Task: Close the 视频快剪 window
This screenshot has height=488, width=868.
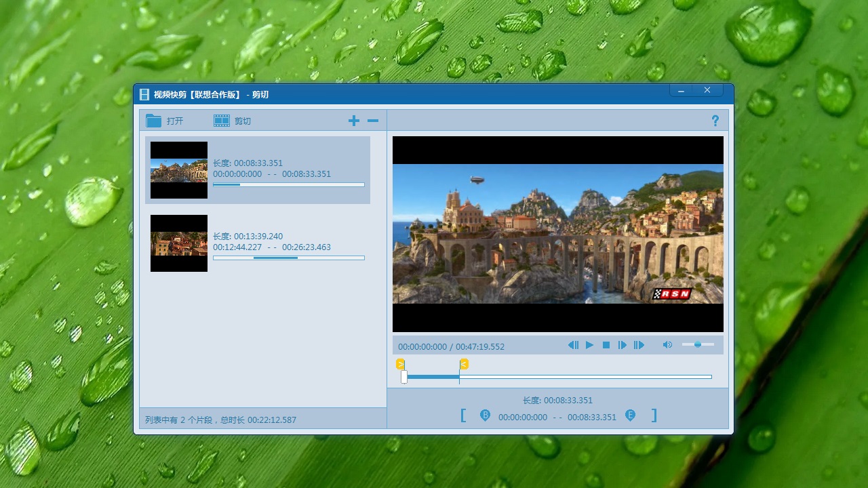Action: (x=707, y=90)
